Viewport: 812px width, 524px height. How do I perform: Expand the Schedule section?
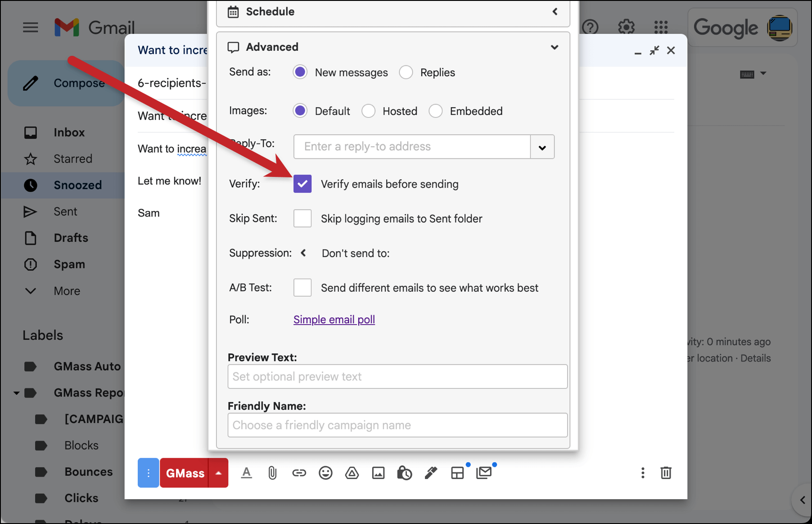[x=555, y=12]
